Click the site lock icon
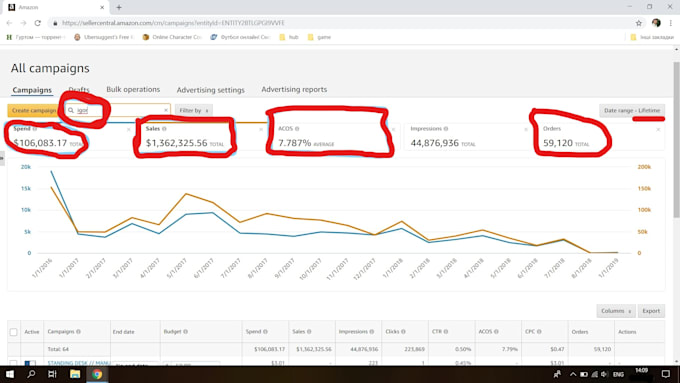 point(55,23)
